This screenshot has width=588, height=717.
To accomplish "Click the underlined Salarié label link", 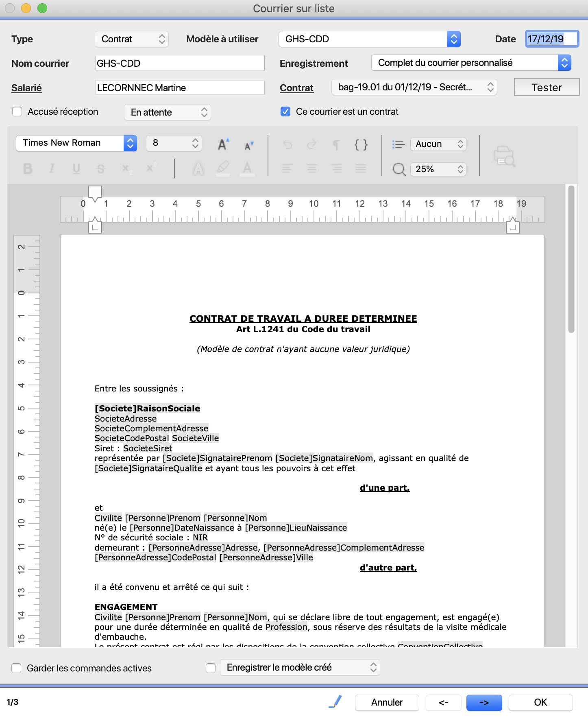I will coord(26,88).
